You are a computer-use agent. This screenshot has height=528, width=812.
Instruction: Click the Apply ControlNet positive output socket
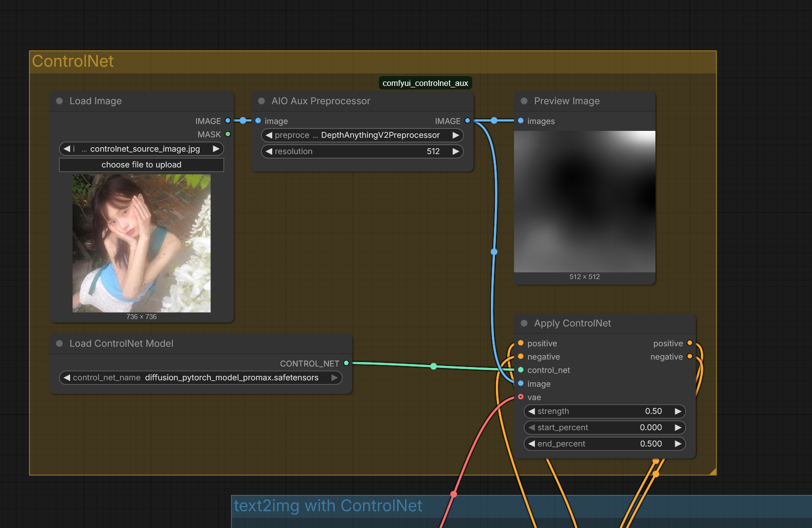(x=690, y=343)
